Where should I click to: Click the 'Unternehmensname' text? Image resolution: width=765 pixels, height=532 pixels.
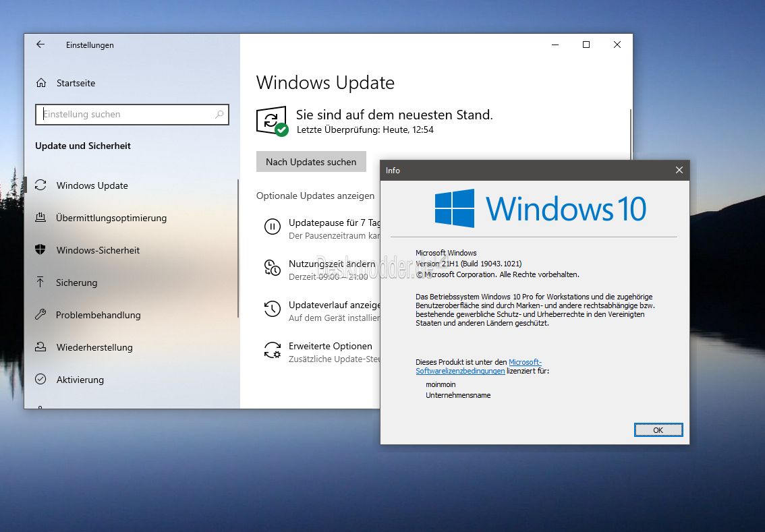tap(458, 395)
